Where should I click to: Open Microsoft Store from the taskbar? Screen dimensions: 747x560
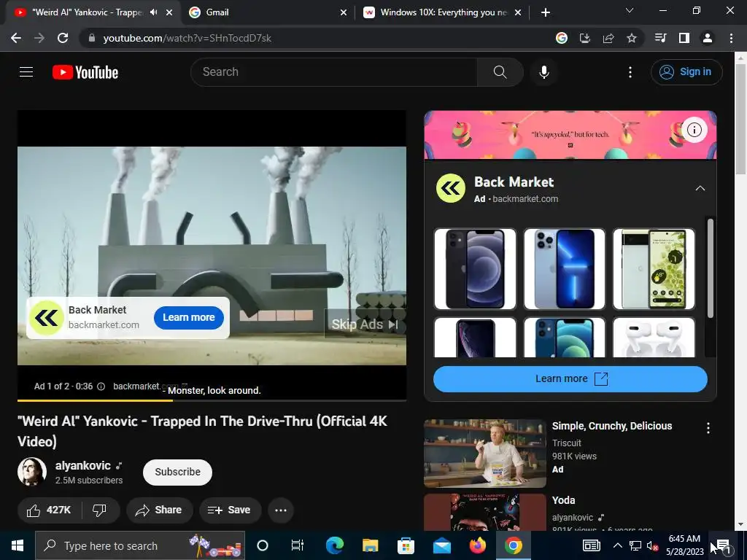[406, 545]
